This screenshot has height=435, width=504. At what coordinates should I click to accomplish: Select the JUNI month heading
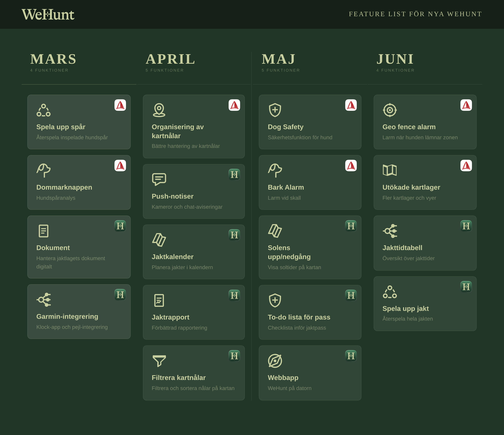tap(395, 59)
